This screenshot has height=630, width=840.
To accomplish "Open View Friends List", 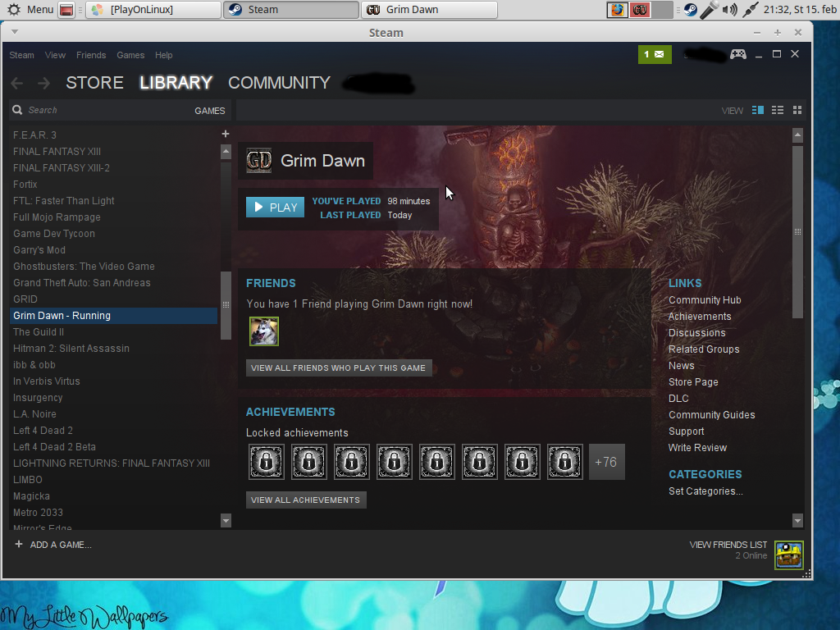I will [x=728, y=545].
